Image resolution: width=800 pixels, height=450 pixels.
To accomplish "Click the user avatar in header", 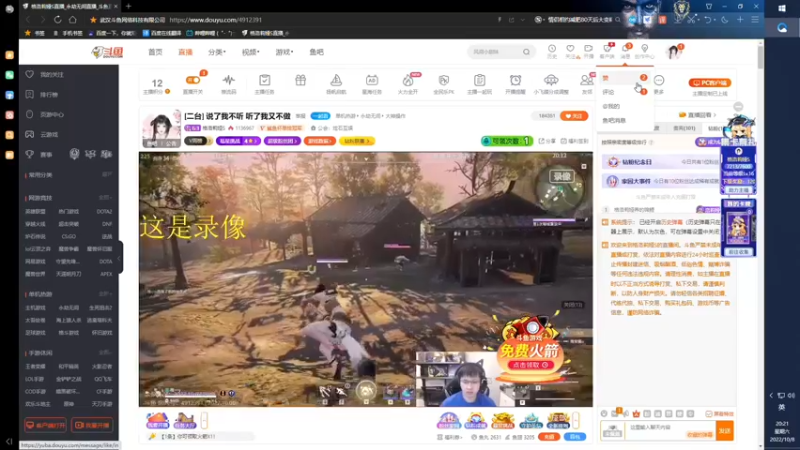I will [673, 52].
